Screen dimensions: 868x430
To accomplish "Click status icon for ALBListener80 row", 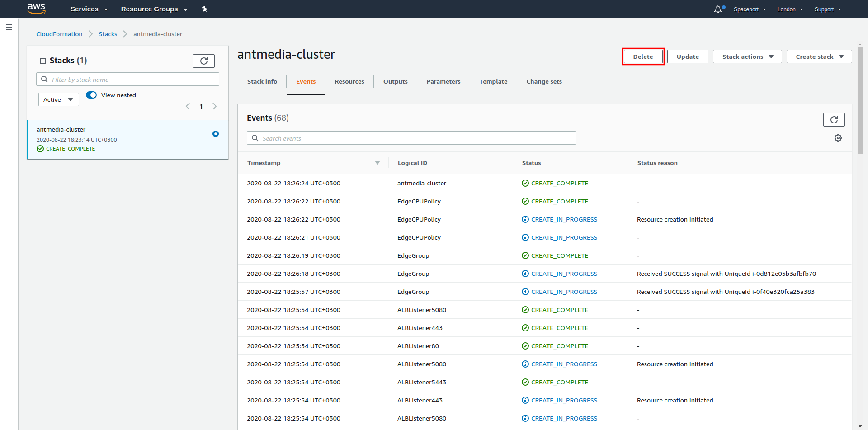I will pos(525,346).
